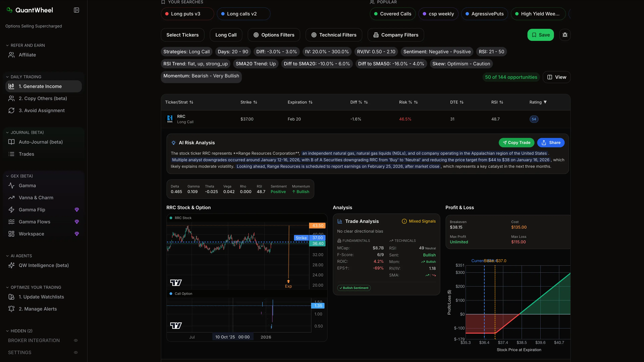Open the Select Tickers dropdown
644x362 pixels.
click(182, 35)
